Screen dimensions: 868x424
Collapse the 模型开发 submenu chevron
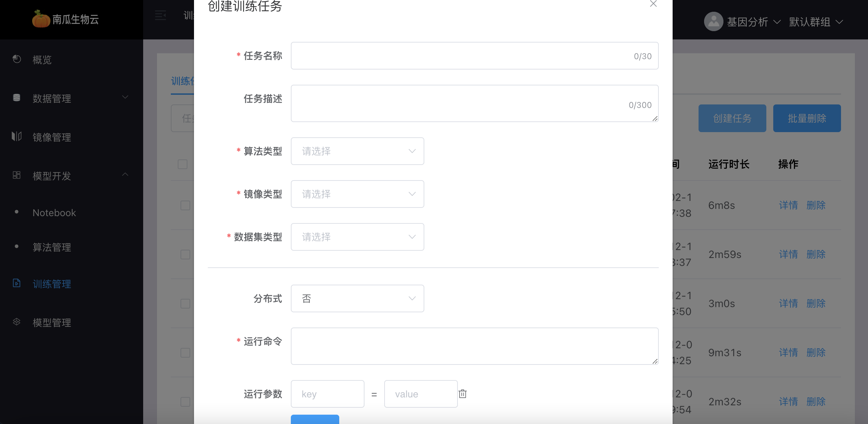(x=125, y=175)
